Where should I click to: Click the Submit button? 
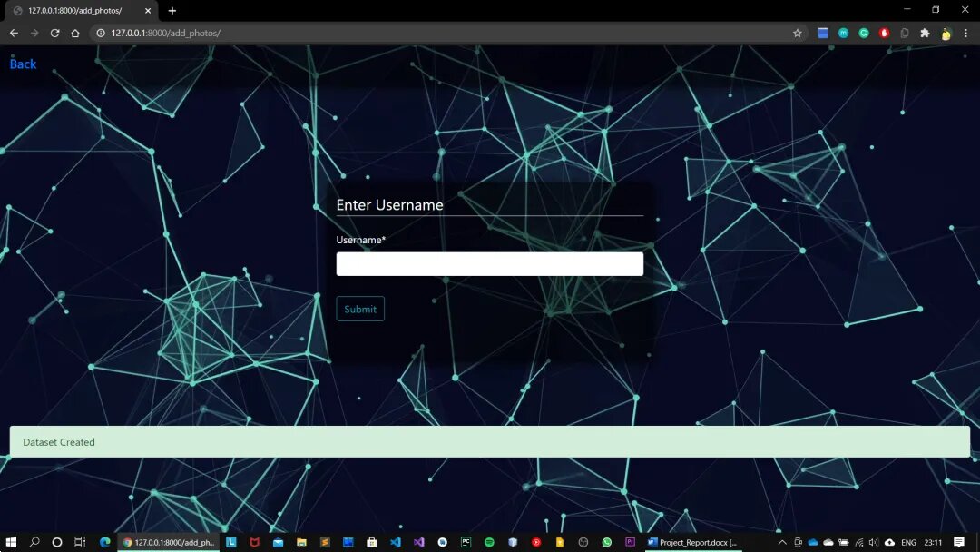tap(360, 309)
